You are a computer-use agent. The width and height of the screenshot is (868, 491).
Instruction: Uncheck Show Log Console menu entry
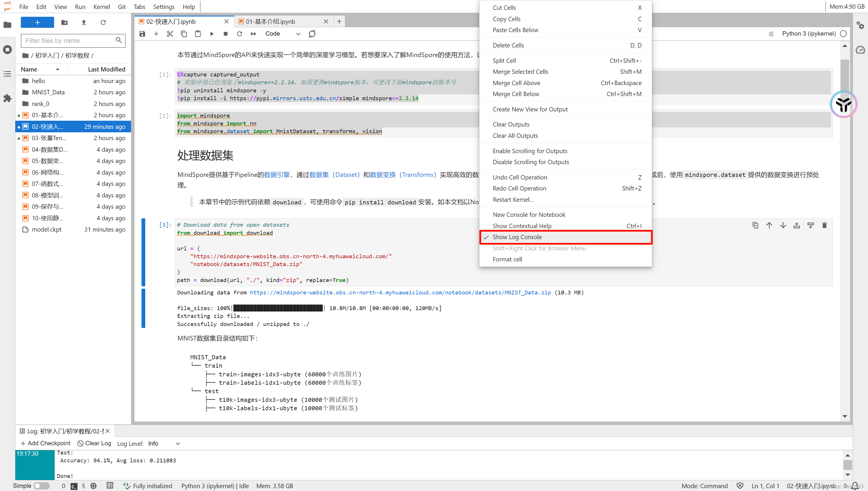coord(565,237)
